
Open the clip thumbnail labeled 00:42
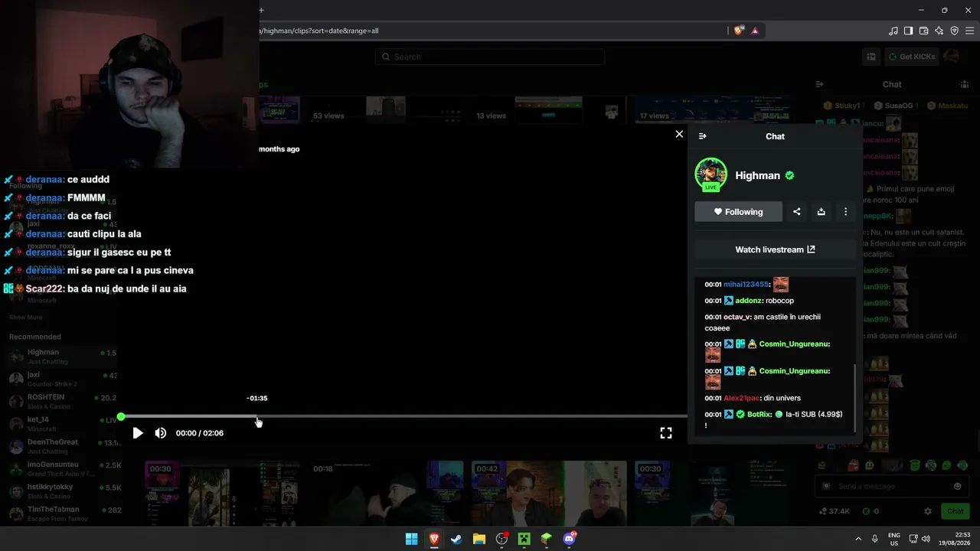pos(548,494)
